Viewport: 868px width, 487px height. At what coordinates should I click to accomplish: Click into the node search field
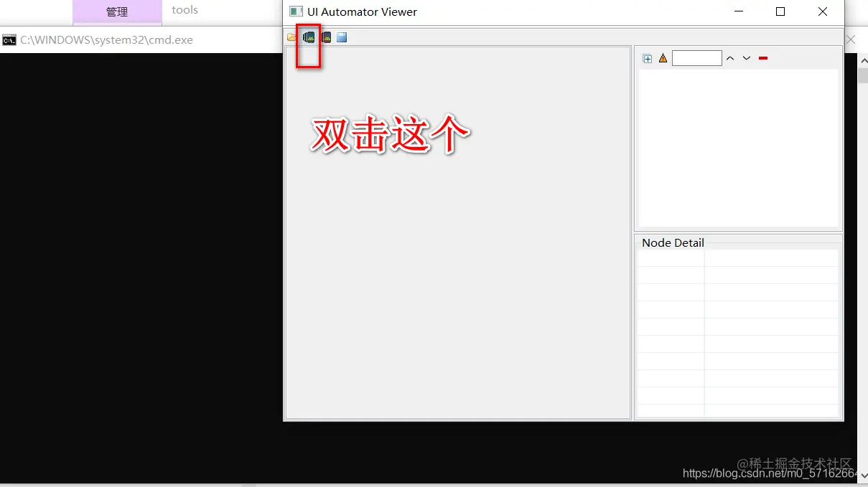696,57
